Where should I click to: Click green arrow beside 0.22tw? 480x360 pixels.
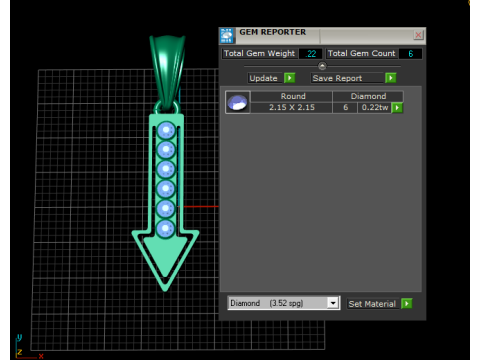(x=397, y=108)
